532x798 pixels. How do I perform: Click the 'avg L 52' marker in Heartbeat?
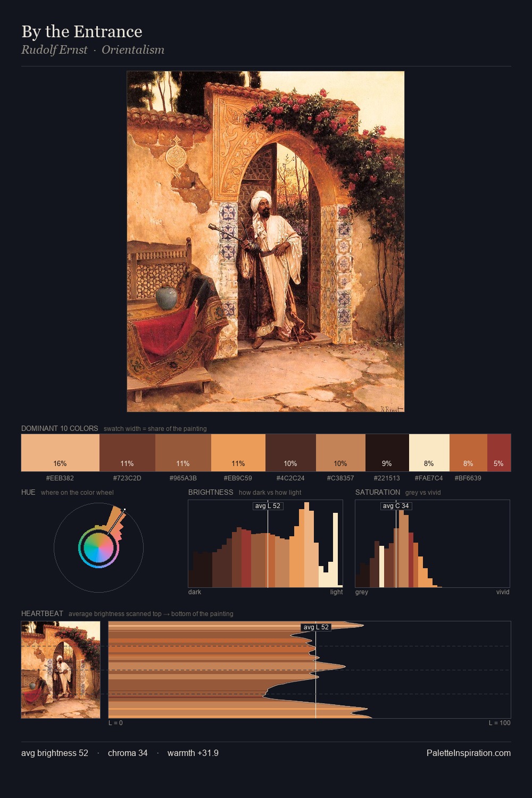[316, 627]
